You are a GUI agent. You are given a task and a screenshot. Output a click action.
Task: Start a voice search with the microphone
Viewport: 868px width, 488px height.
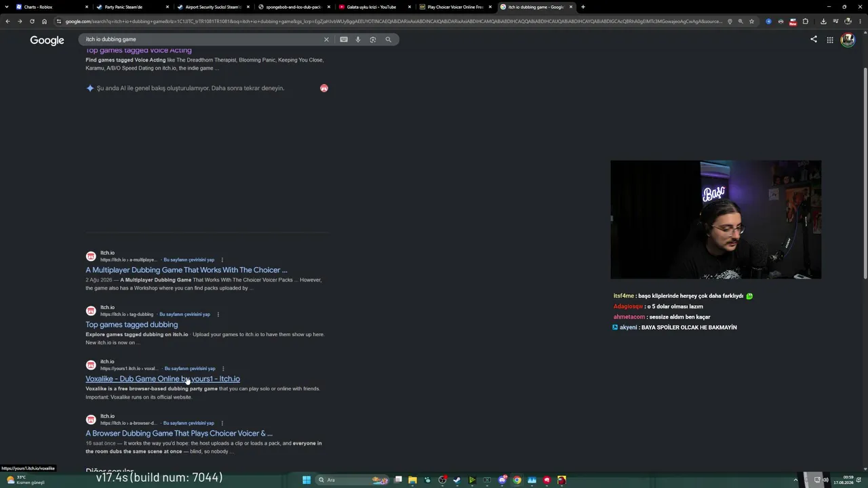358,39
